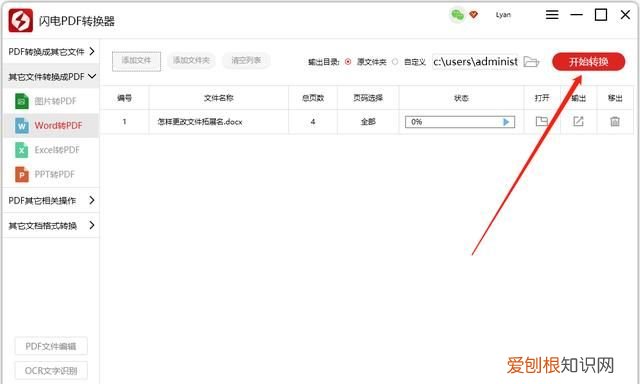640x384 pixels.
Task: Expand PDF转换成其它文件 section
Action: click(x=51, y=51)
